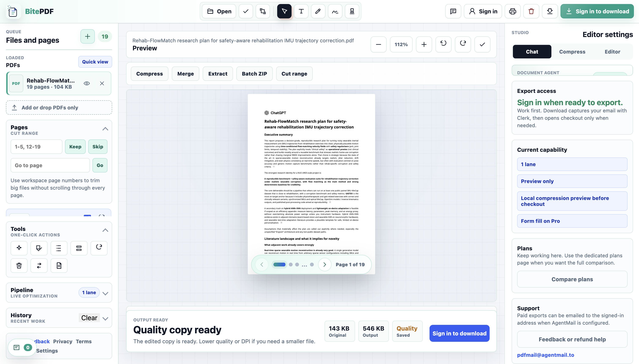Click the list lines tool icon

[59, 248]
